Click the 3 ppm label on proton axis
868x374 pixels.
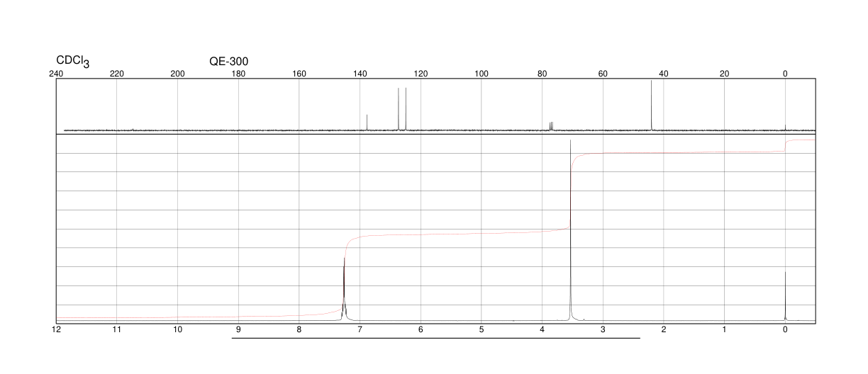click(603, 330)
